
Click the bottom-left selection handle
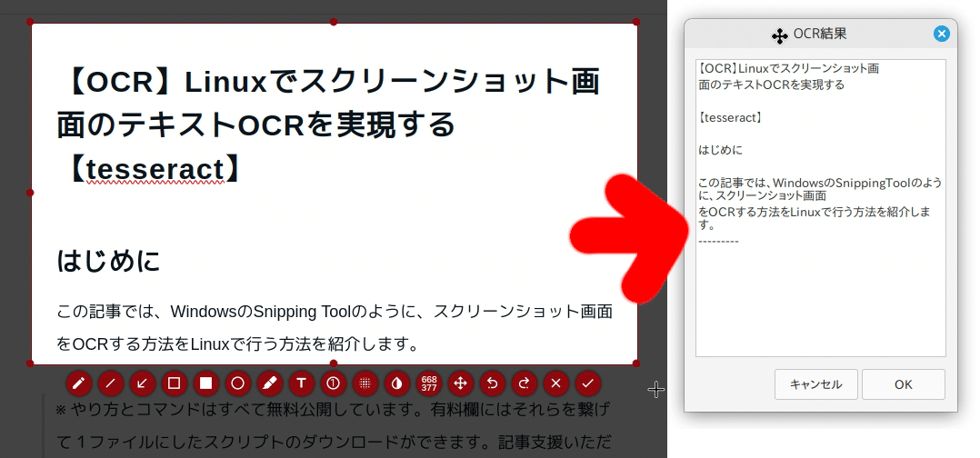(x=30, y=363)
